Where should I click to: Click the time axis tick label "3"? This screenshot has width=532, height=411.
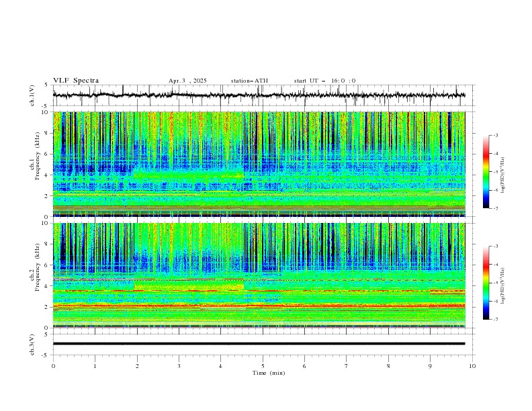[179, 366]
